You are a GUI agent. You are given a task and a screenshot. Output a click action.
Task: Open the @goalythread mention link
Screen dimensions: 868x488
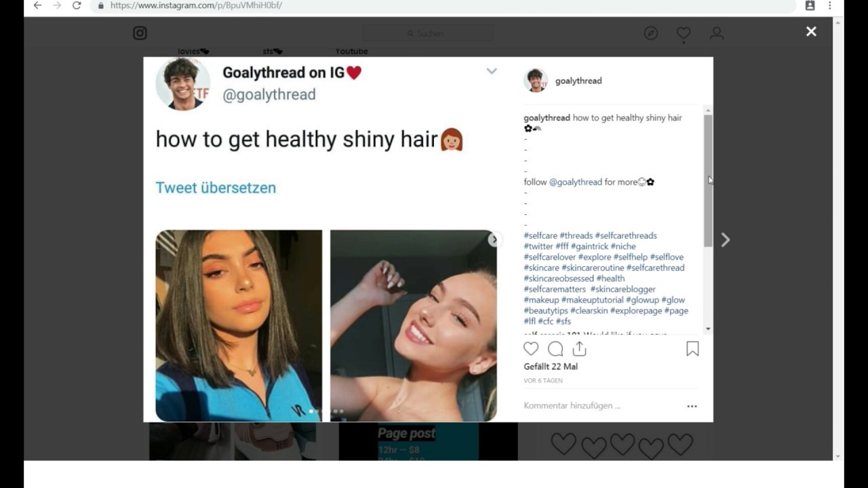tap(576, 182)
